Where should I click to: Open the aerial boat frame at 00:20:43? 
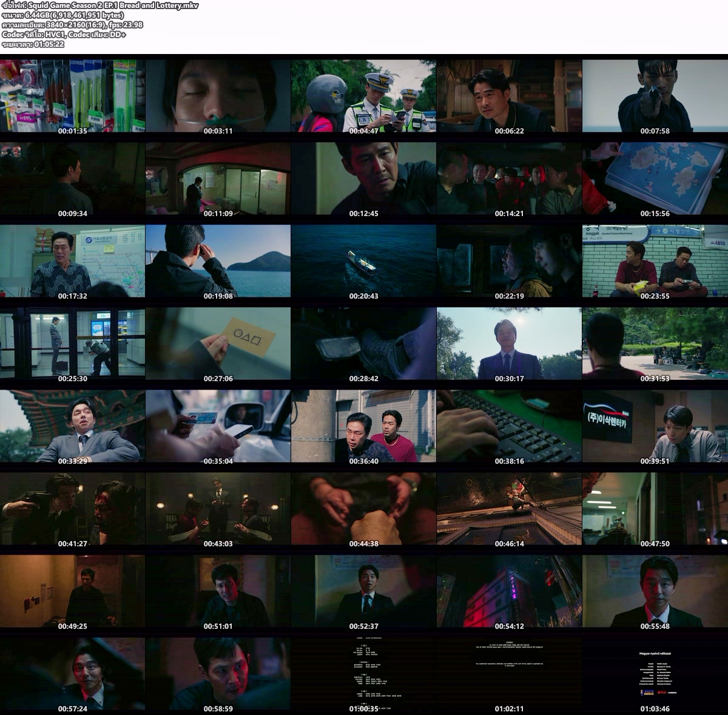364,261
